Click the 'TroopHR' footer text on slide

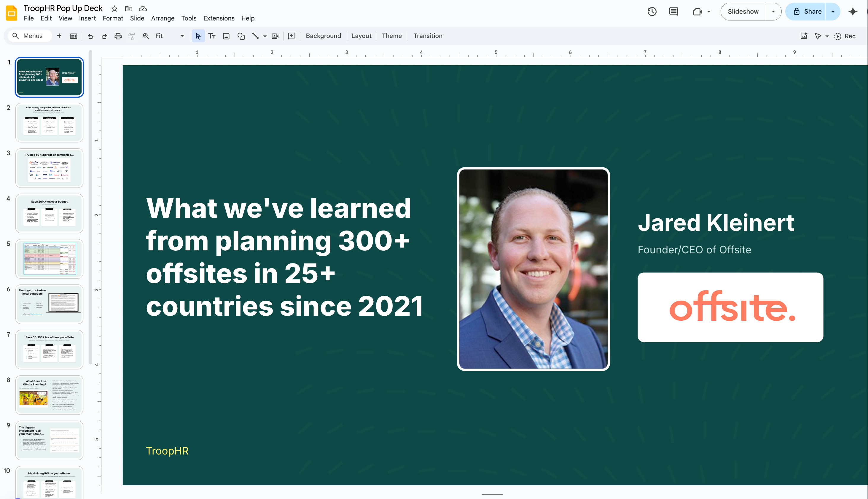(167, 451)
